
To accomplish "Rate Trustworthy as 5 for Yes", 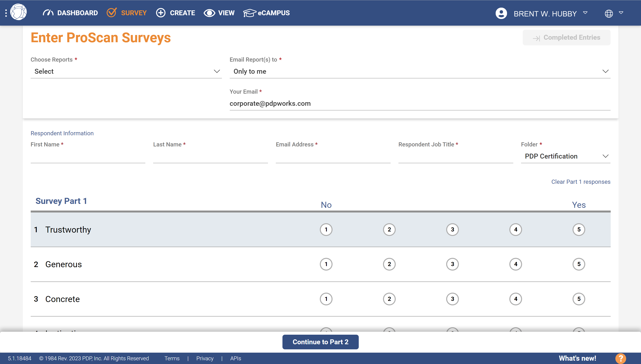I will 579,229.
